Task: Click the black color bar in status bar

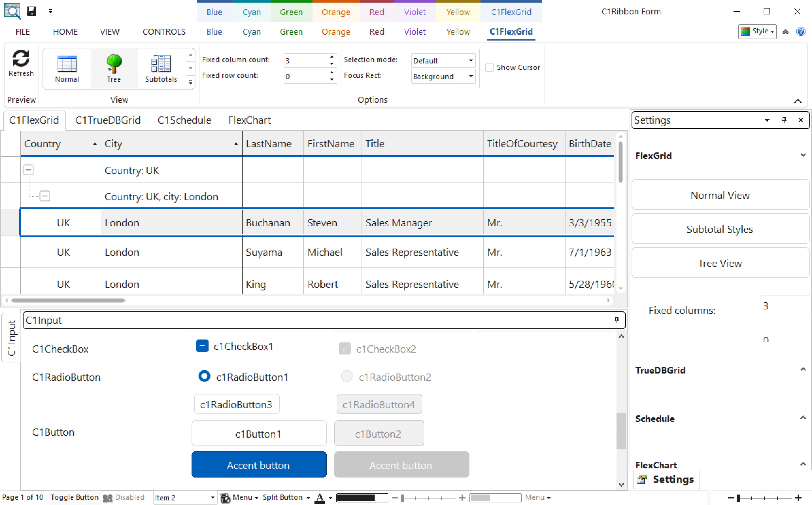Action: pos(362,498)
